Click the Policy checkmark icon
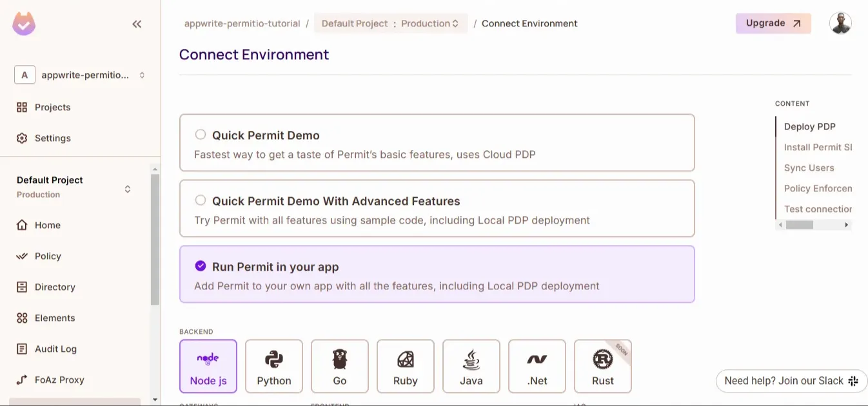The image size is (868, 406). pos(22,256)
